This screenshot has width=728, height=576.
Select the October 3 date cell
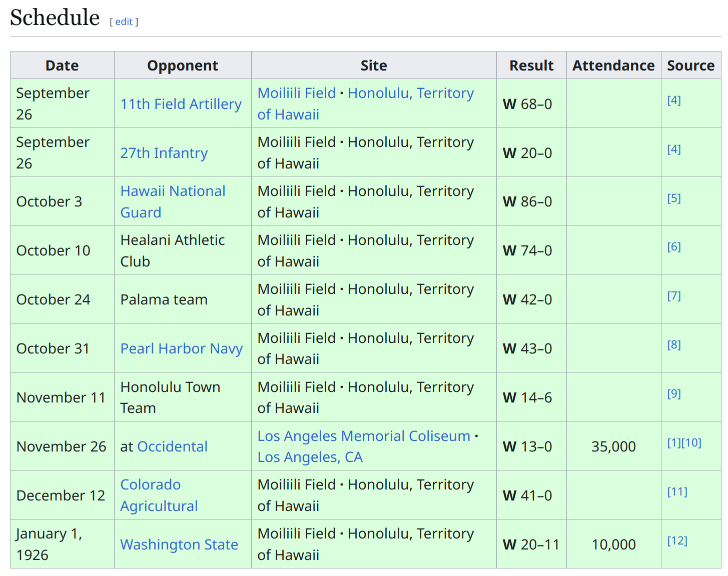coord(62,201)
